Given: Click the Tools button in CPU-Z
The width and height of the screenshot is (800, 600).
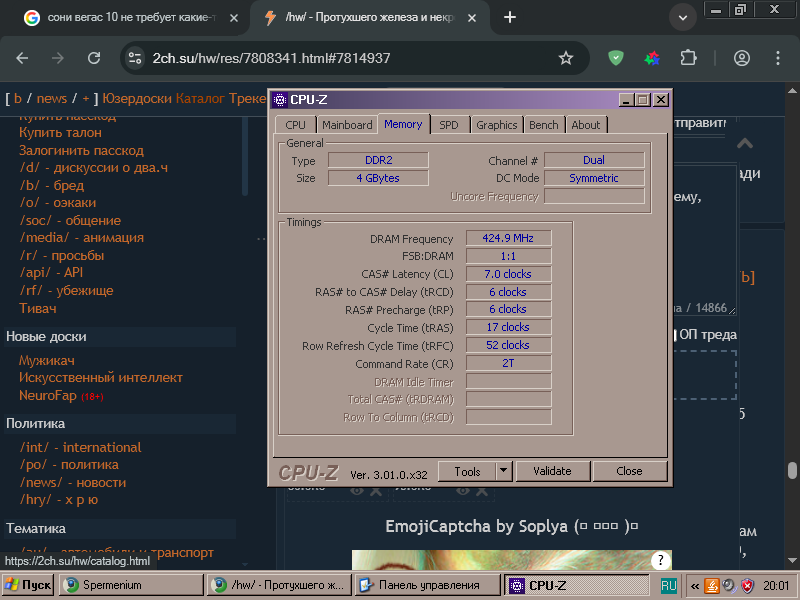Looking at the screenshot, I should click(x=467, y=471).
